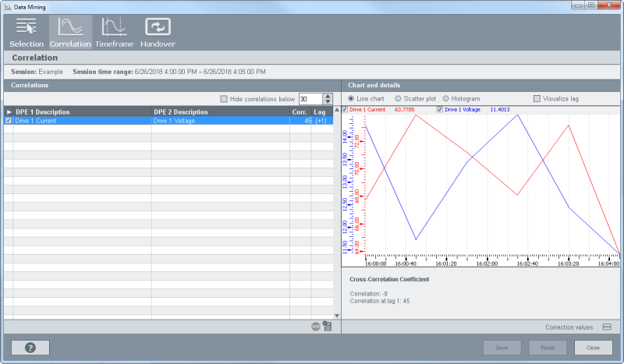Image resolution: width=624 pixels, height=364 pixels.
Task: Click the help question mark button
Action: (x=30, y=348)
